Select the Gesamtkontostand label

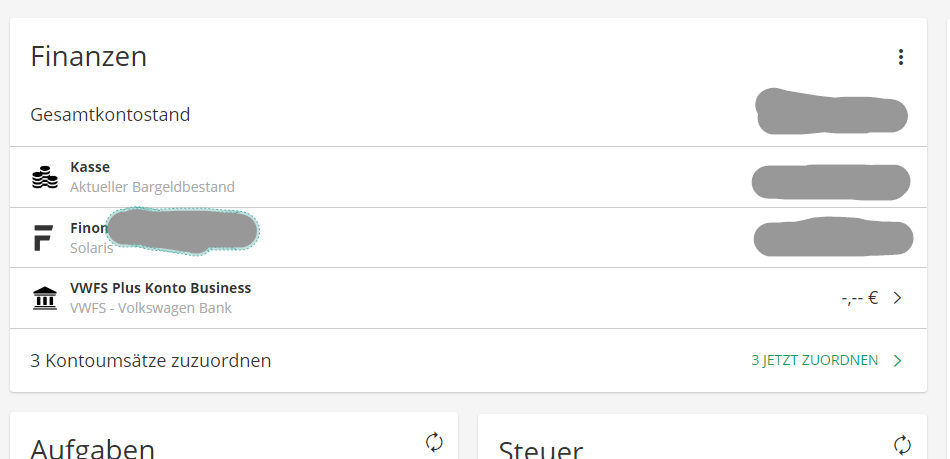(110, 114)
